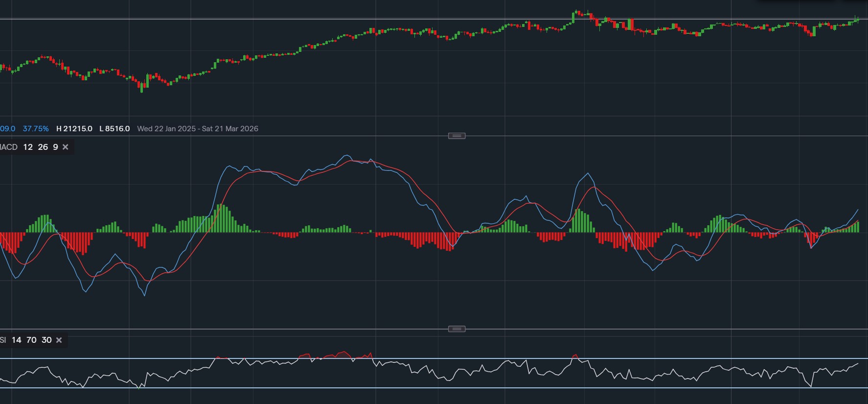
Task: Click the resize handle above the MACD pane
Action: pyautogui.click(x=457, y=136)
